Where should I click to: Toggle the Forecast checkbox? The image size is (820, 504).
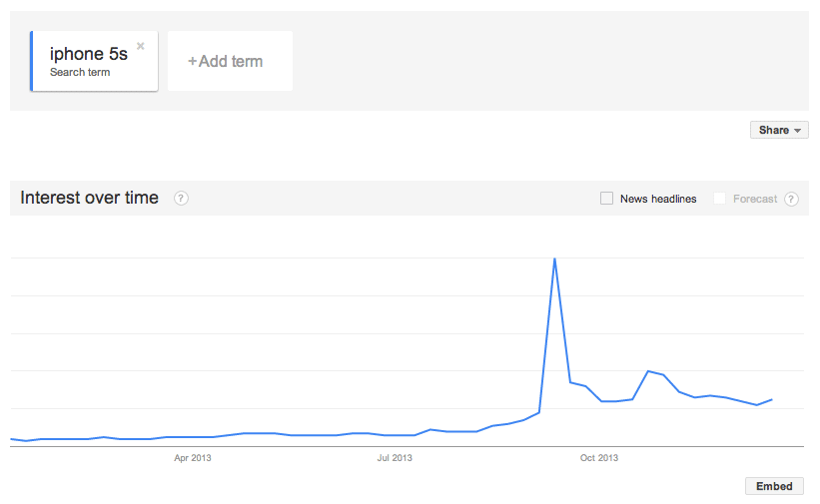tap(719, 199)
